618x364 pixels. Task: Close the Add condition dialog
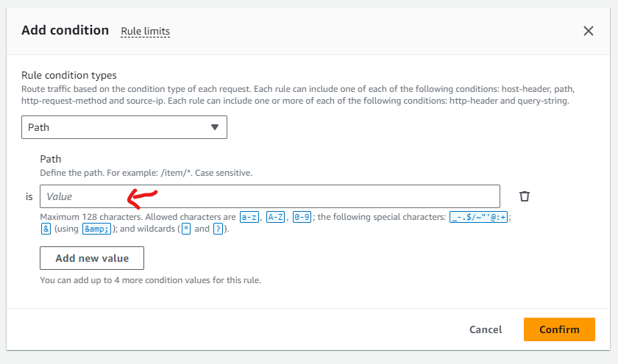tap(588, 31)
